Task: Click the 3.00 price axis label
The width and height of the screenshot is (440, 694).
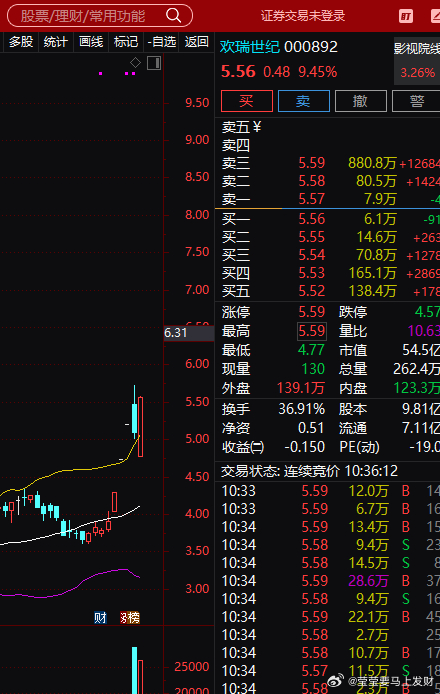Action: coord(197,589)
